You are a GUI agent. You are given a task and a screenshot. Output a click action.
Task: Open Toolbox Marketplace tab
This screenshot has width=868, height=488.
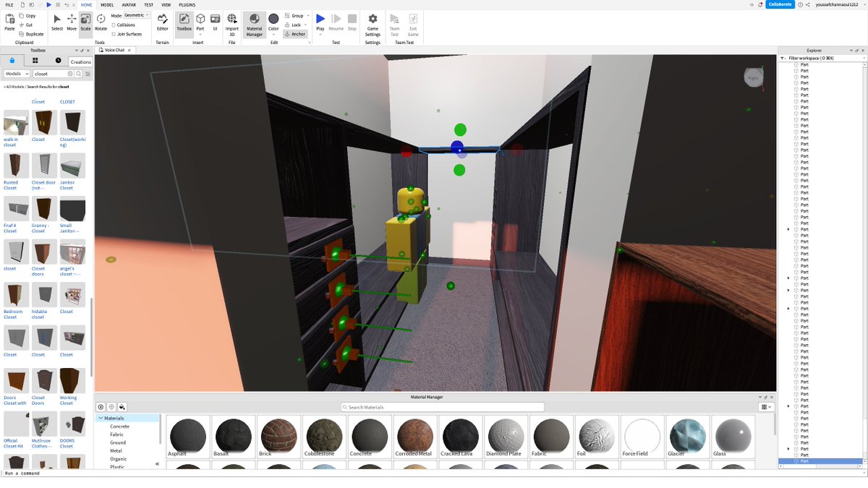coord(12,61)
